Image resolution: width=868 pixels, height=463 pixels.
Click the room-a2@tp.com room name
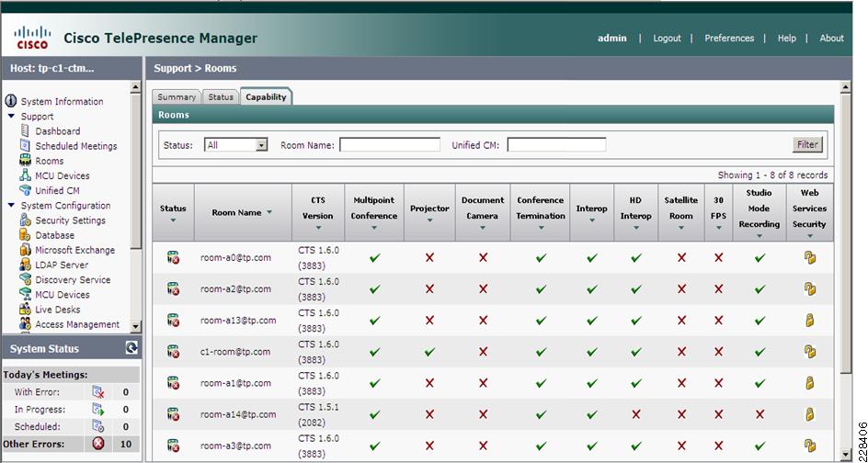tap(235, 288)
